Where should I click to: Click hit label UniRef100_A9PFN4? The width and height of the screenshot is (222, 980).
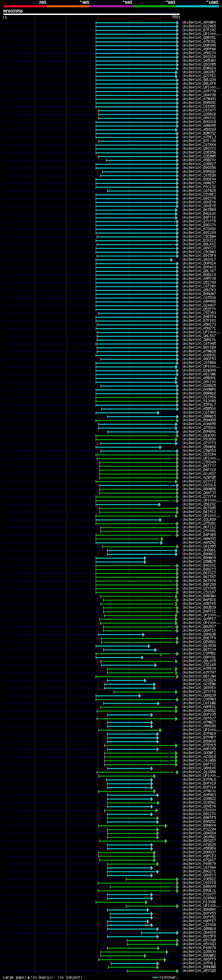199,49
